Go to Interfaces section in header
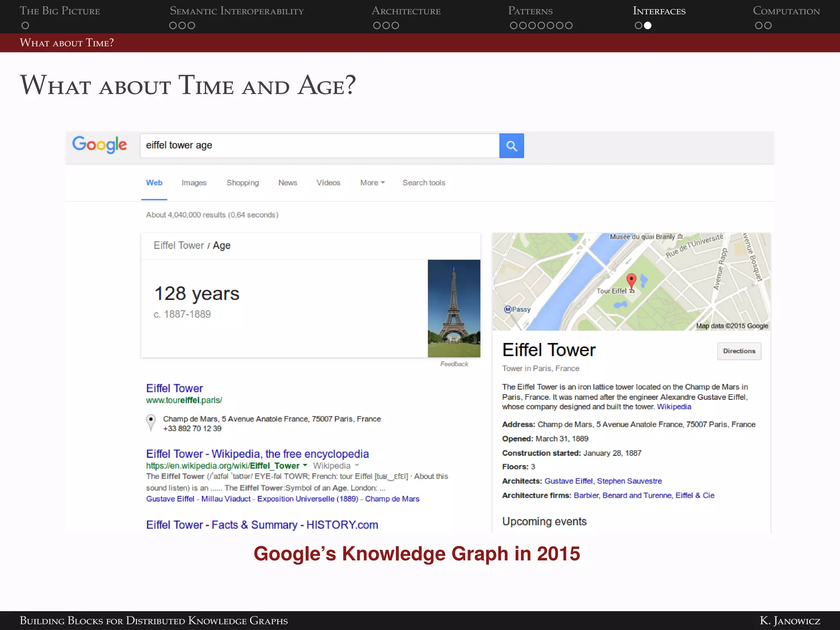 point(659,11)
